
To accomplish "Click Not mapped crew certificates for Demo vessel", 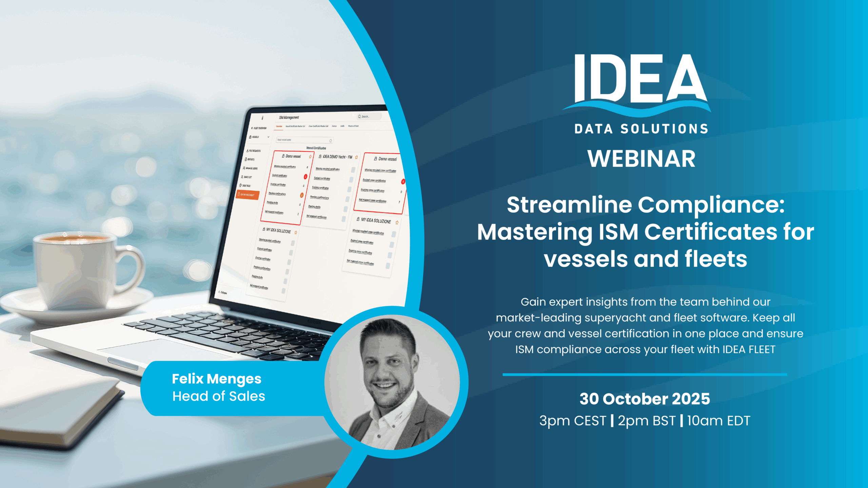I will (372, 200).
